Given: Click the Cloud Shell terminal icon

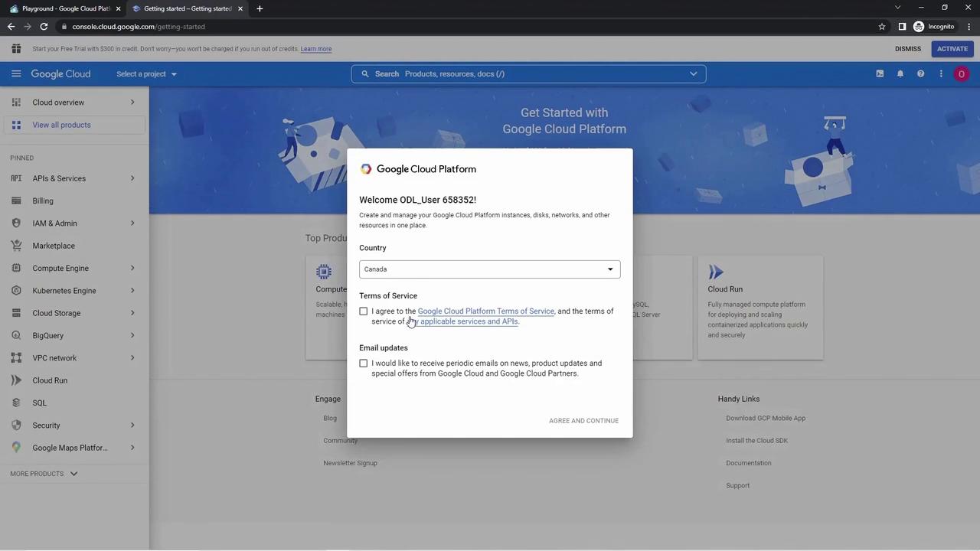Looking at the screenshot, I should coord(880,73).
